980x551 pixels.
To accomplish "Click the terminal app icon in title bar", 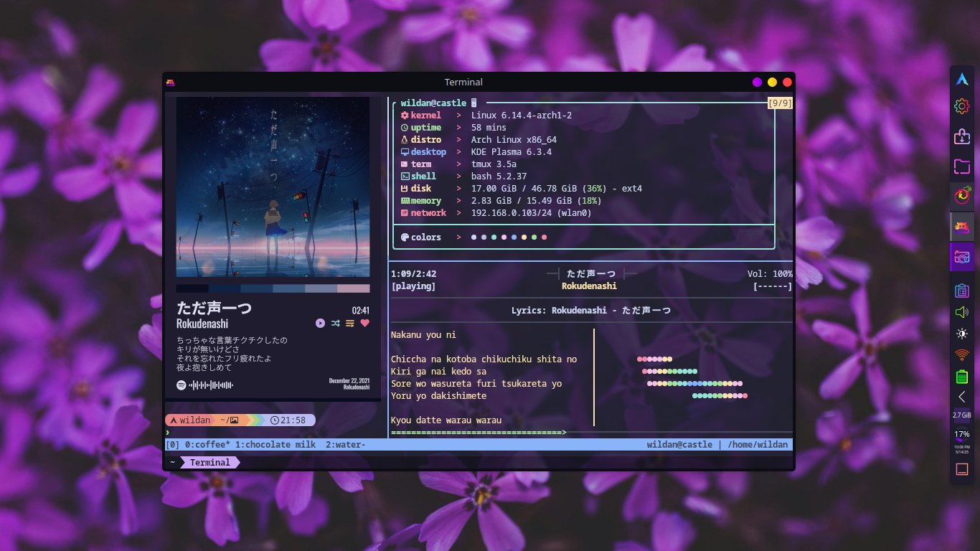I will (x=171, y=82).
